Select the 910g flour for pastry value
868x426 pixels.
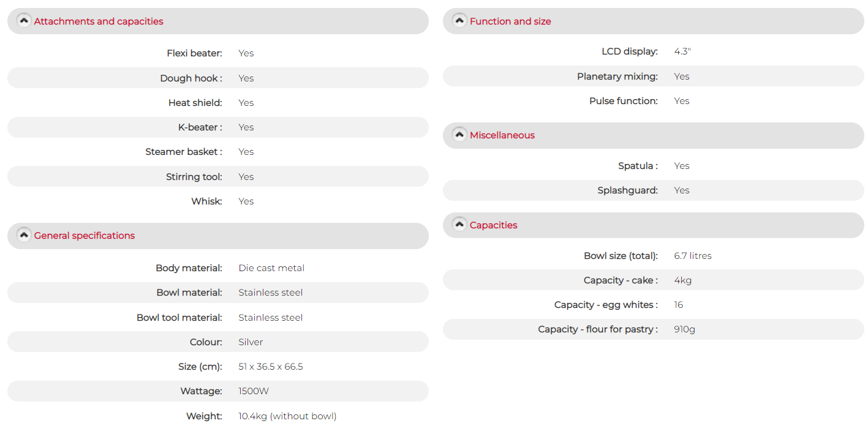685,329
